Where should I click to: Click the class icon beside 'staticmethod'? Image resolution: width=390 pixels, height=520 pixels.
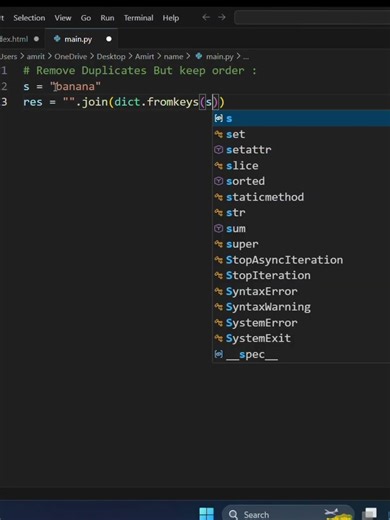coord(219,197)
